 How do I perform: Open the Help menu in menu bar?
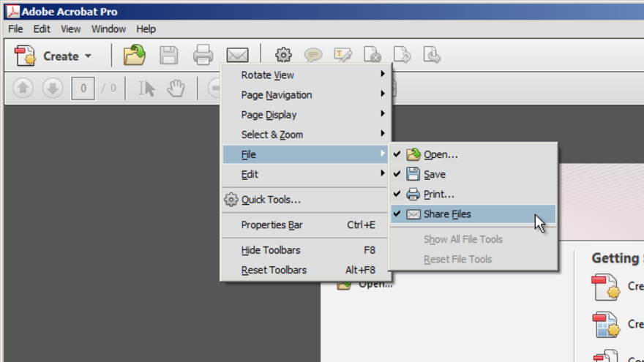[146, 29]
